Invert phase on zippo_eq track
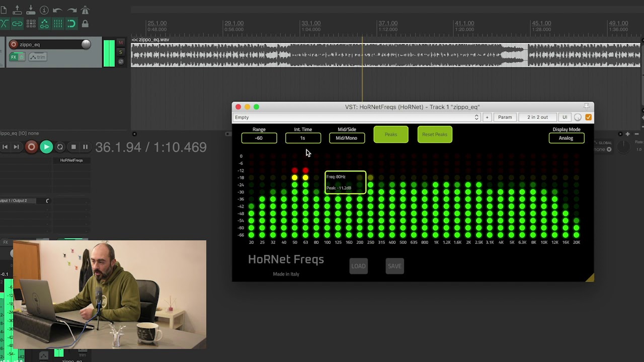The image size is (644, 362). pos(120,62)
